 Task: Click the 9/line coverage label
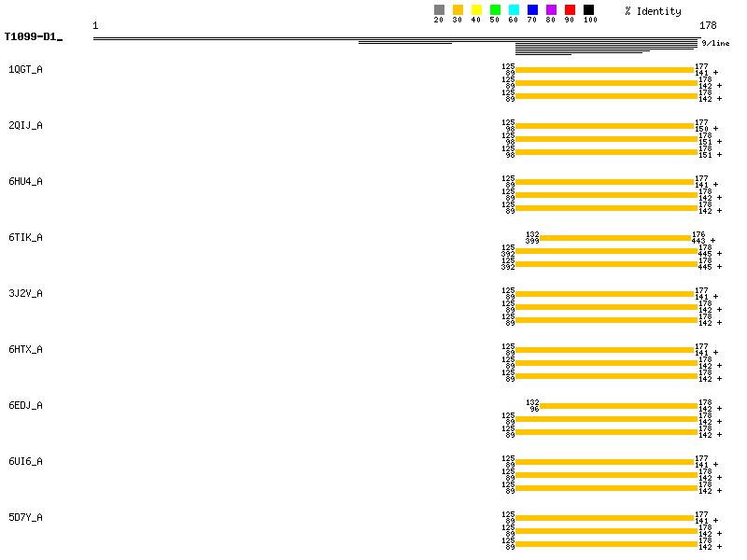715,43
